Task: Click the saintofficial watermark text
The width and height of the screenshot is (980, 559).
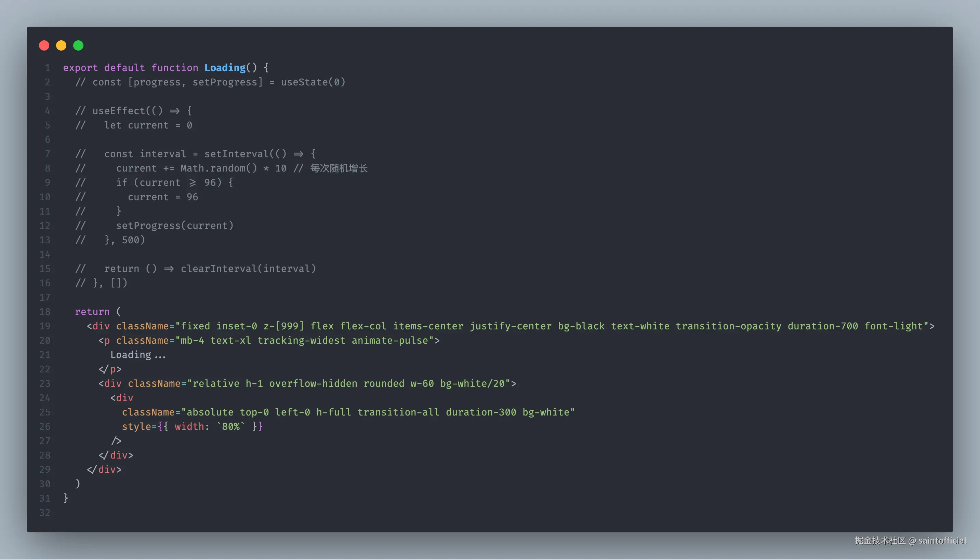Action: pos(942,541)
